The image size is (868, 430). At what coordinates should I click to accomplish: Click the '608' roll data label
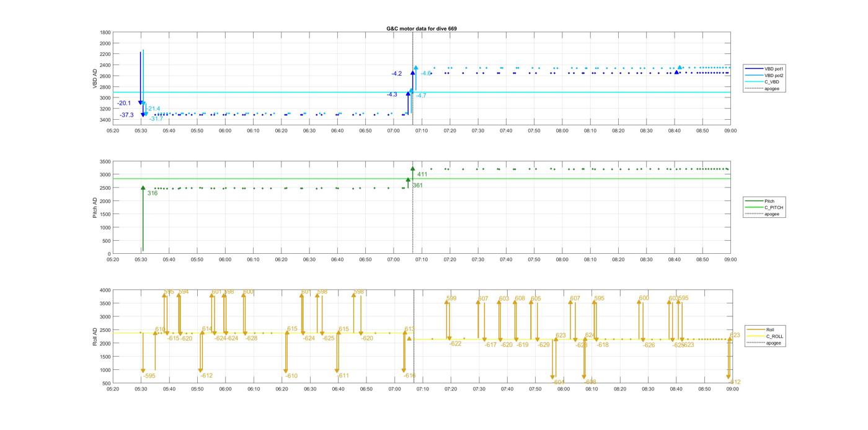(520, 298)
